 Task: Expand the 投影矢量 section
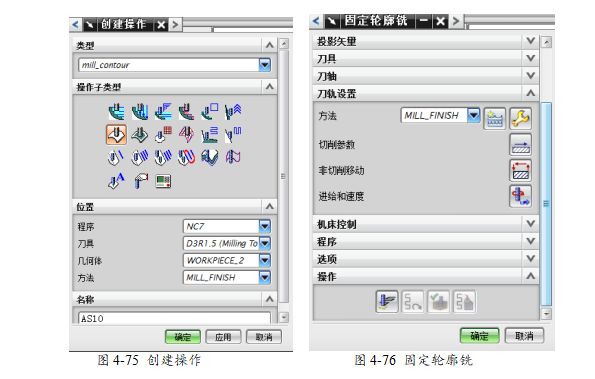click(x=530, y=41)
